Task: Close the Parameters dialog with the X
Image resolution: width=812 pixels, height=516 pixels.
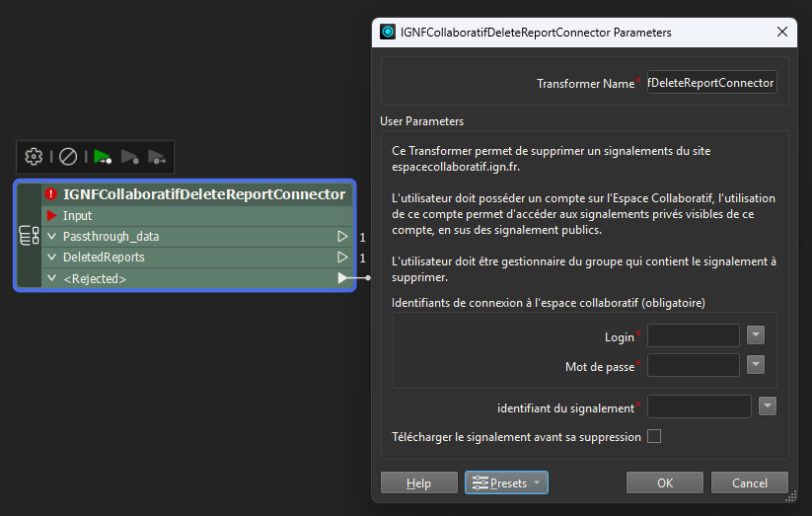Action: pos(782,33)
